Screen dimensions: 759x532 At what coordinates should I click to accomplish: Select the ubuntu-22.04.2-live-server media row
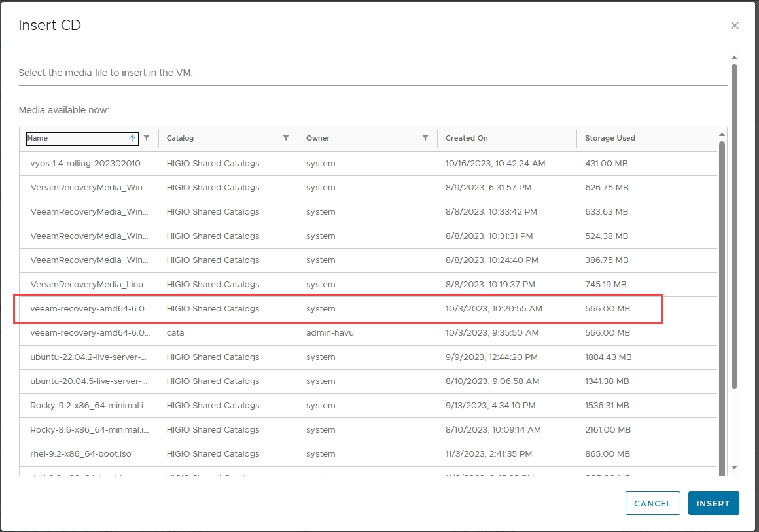pos(89,357)
